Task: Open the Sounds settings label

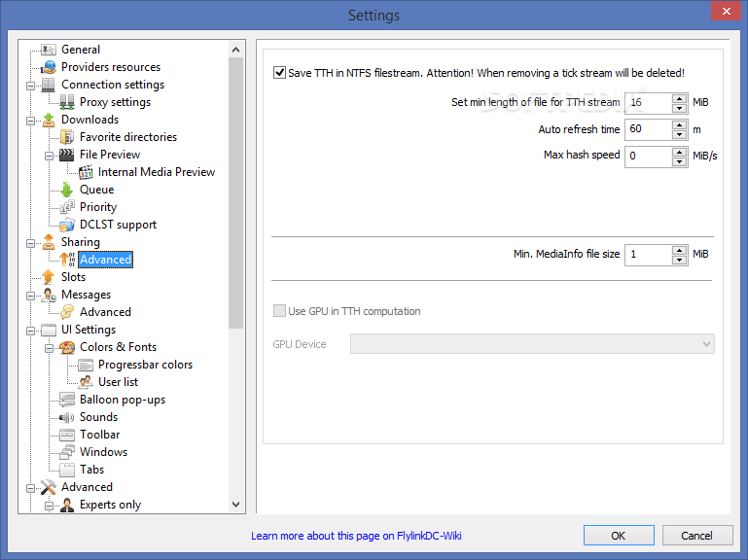Action: pos(99,417)
